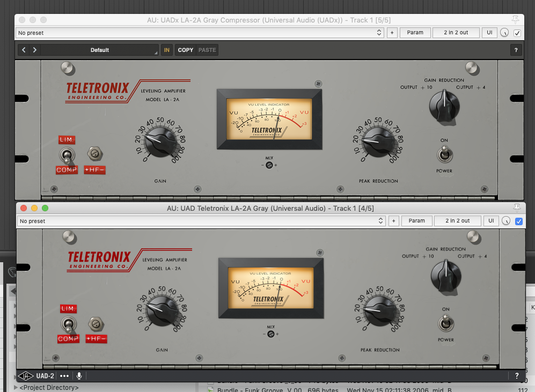Click wet/dry knob icon in Teletronix header

[x=506, y=221]
